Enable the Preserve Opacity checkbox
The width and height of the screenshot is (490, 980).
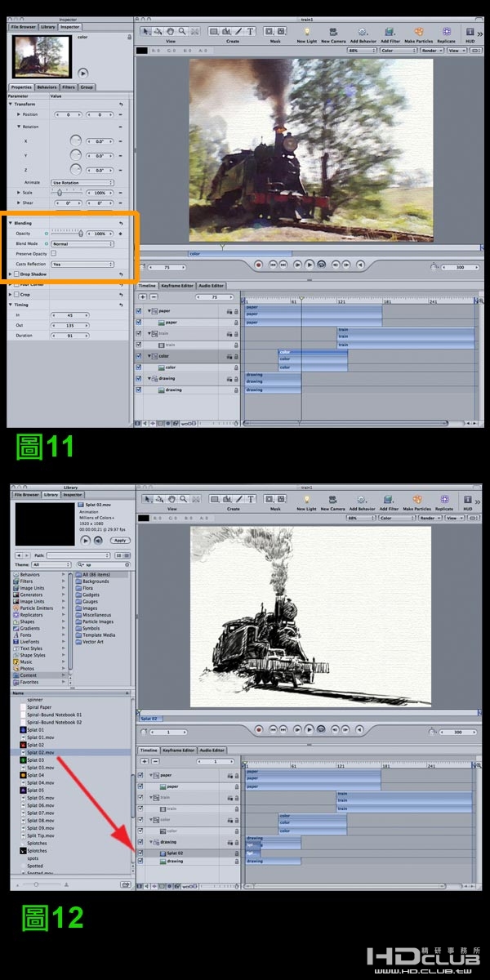point(54,254)
